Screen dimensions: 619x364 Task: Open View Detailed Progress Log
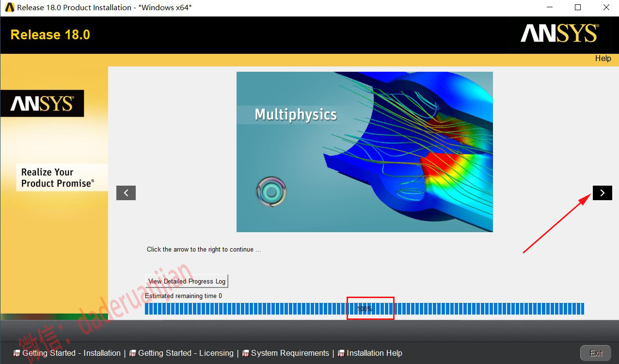[187, 281]
